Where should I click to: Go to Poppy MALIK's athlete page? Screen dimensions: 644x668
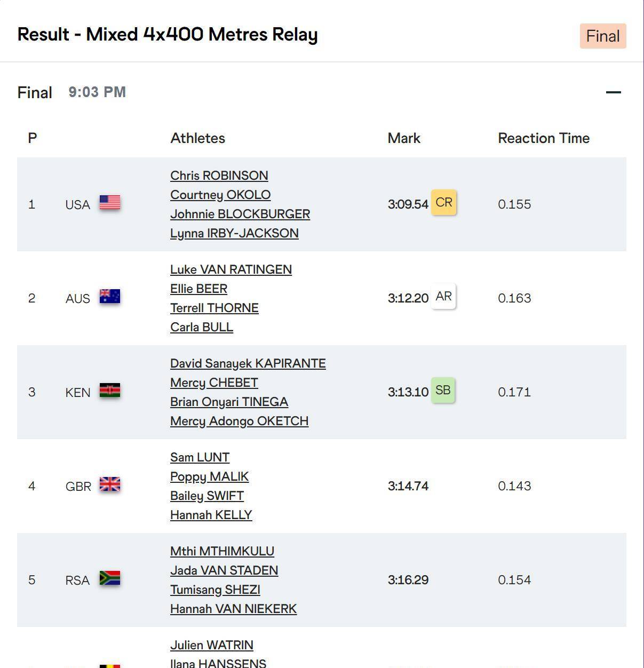209,476
